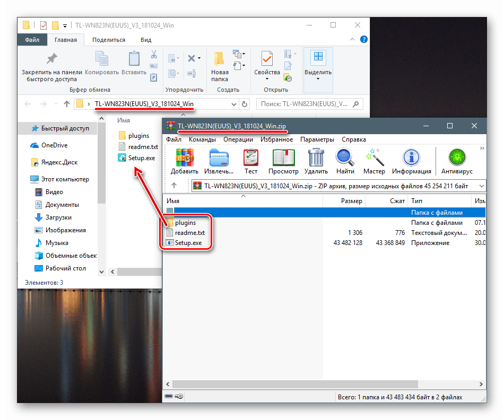Screen dimensions: 504x420
Task: Select the plugins folder in the WinRAR list
Action: coord(181,222)
